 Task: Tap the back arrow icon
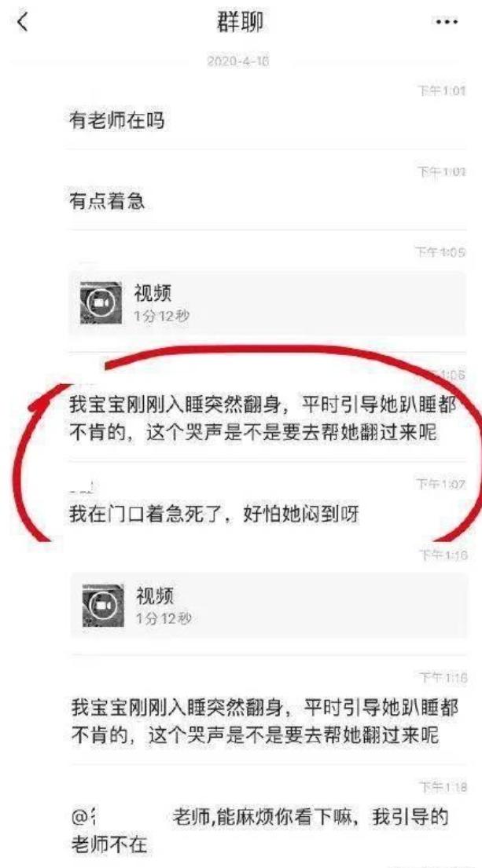(22, 22)
